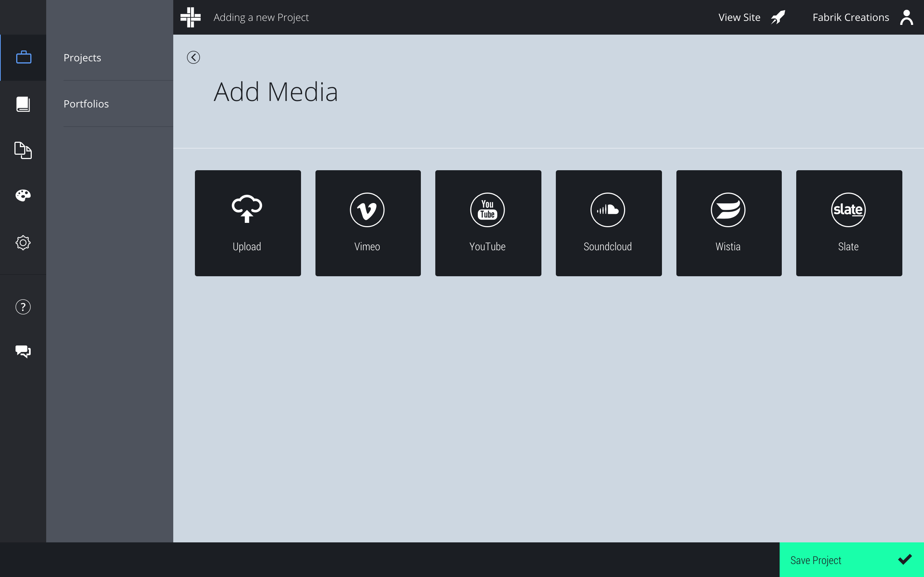Image resolution: width=924 pixels, height=577 pixels.
Task: Open the book icon in sidebar
Action: point(23,104)
